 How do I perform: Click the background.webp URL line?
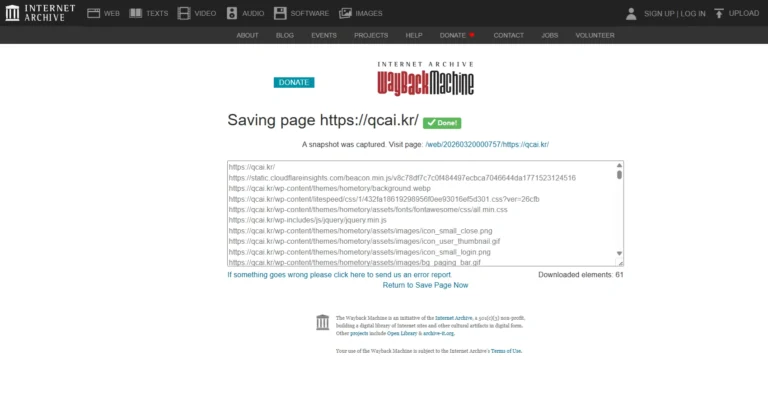[x=330, y=189]
